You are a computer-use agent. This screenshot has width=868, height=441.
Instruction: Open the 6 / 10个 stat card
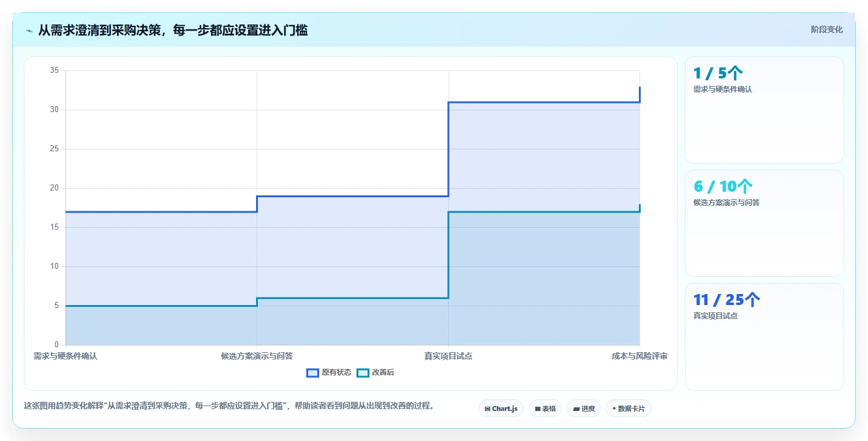(764, 223)
